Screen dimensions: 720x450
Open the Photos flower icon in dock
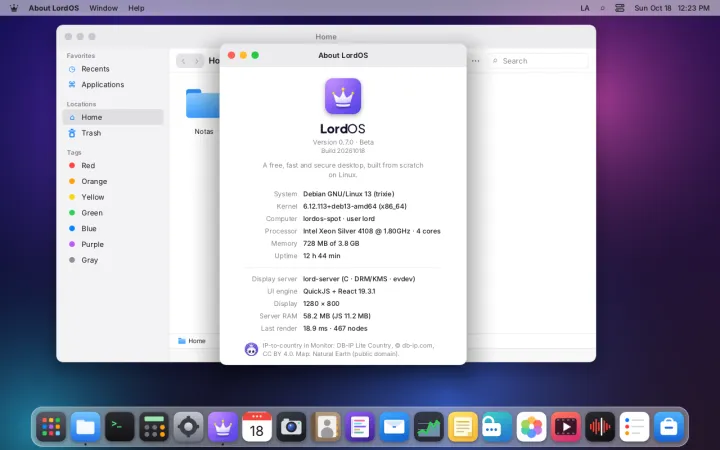point(531,427)
